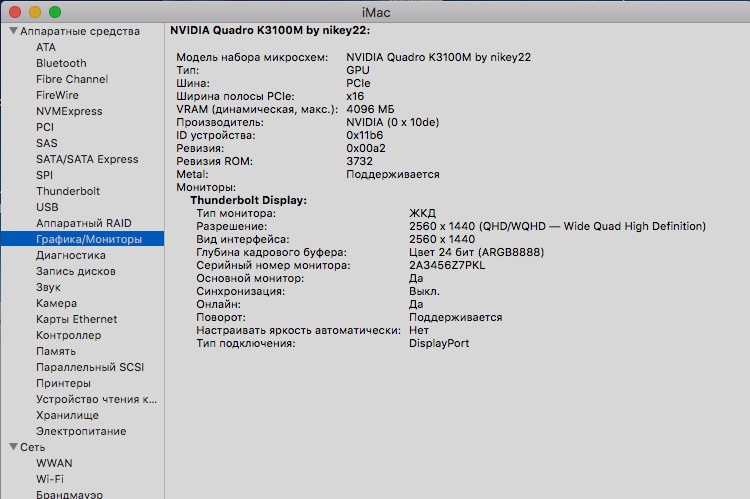The height and width of the screenshot is (499, 750).
Task: Open SATA/SATA Express entry
Action: click(87, 159)
